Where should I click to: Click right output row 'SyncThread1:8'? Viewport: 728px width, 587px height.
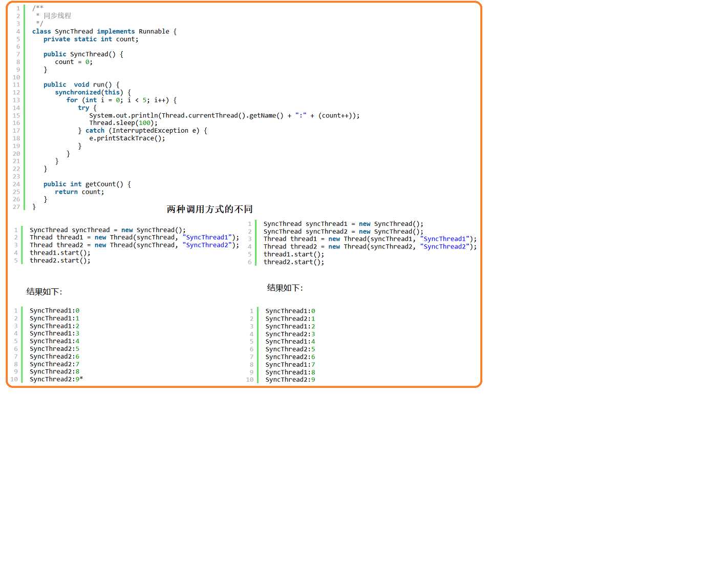[x=290, y=372]
